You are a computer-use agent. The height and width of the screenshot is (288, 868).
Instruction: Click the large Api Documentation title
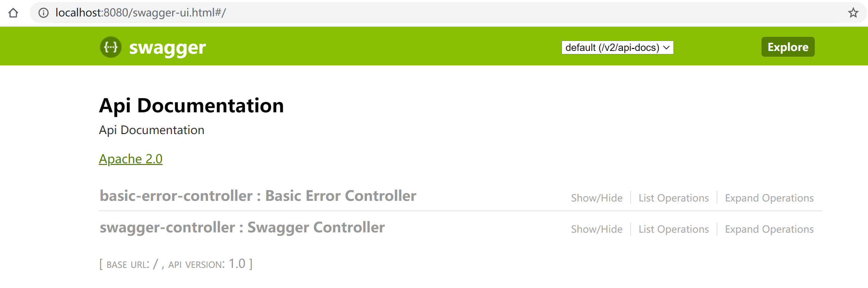tap(191, 106)
